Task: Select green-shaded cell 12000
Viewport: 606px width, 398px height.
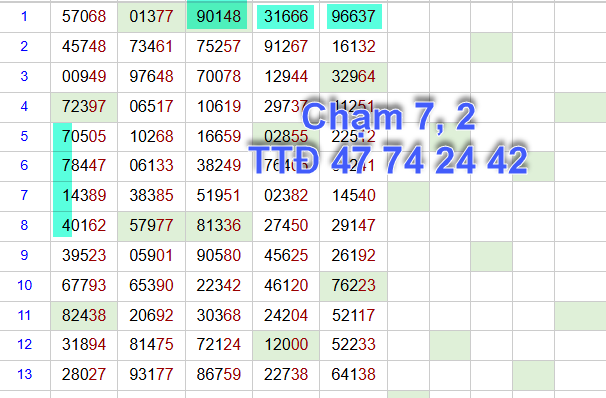Action: click(x=286, y=345)
